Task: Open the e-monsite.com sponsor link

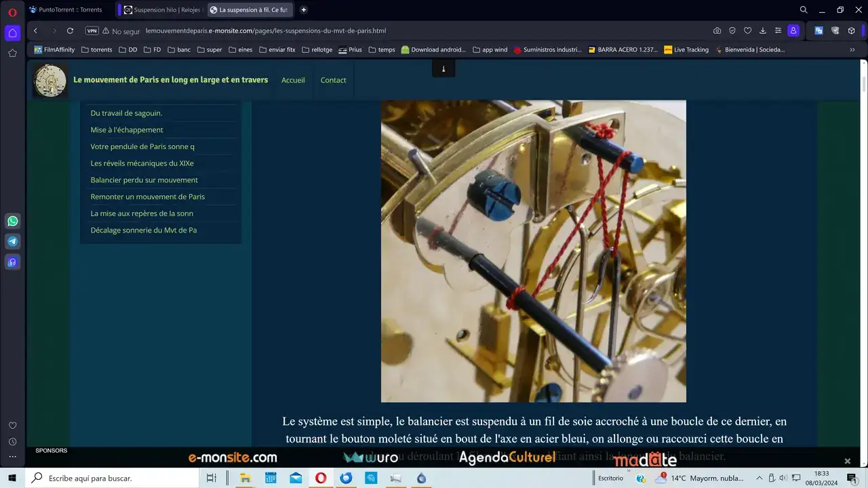Action: [233, 457]
